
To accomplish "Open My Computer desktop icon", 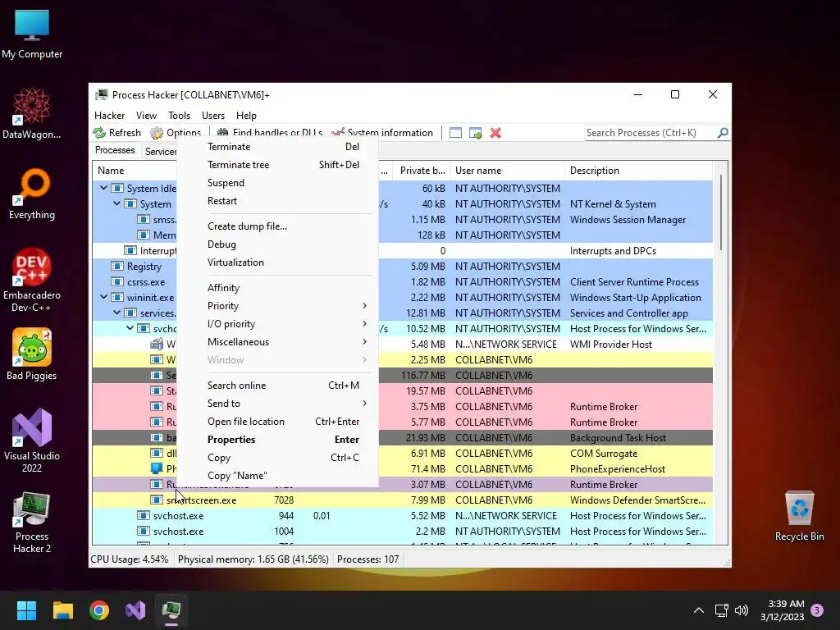I will coord(32,34).
